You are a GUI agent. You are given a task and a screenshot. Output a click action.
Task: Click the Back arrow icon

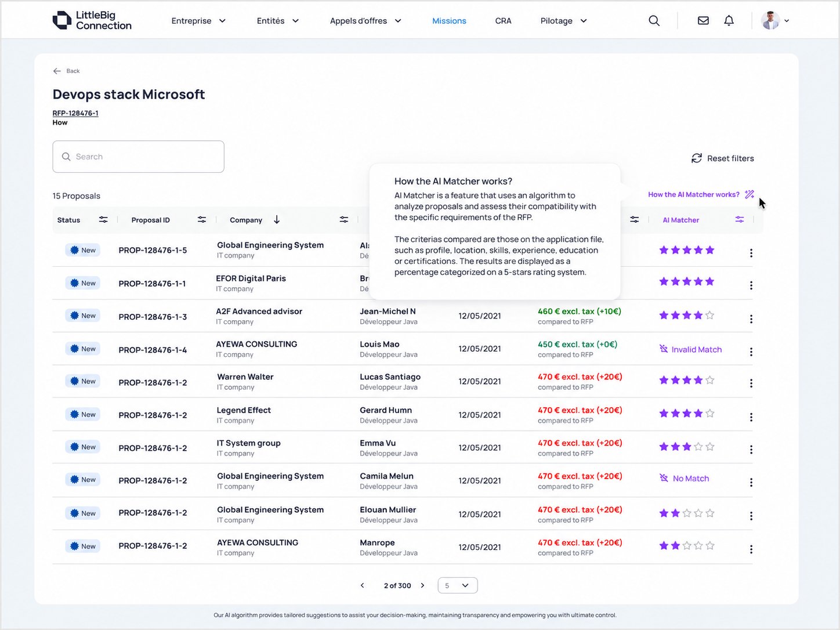pos(57,71)
